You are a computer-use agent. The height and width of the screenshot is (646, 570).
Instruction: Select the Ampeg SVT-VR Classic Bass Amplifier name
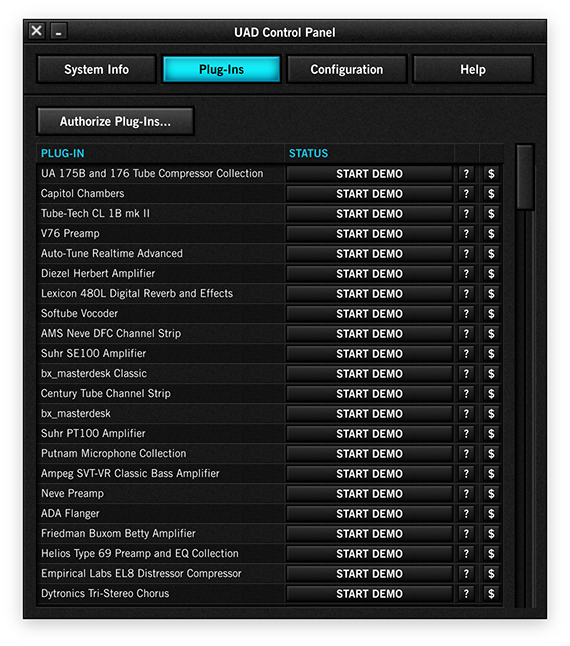pyautogui.click(x=130, y=473)
